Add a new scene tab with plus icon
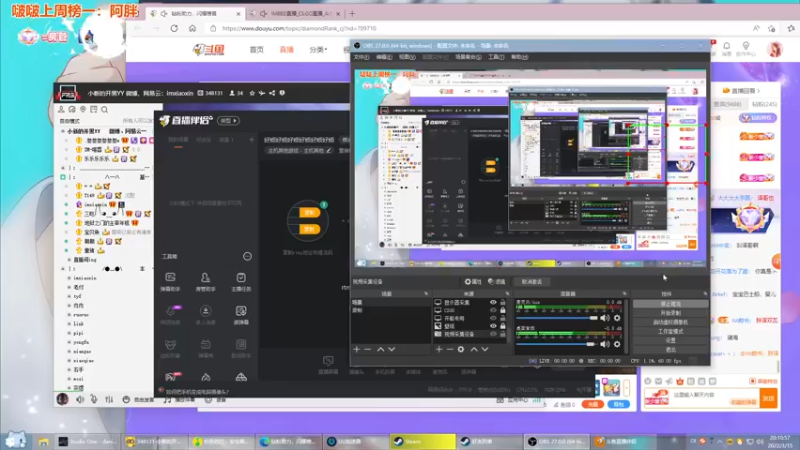The width and height of the screenshot is (800, 450). click(252, 139)
